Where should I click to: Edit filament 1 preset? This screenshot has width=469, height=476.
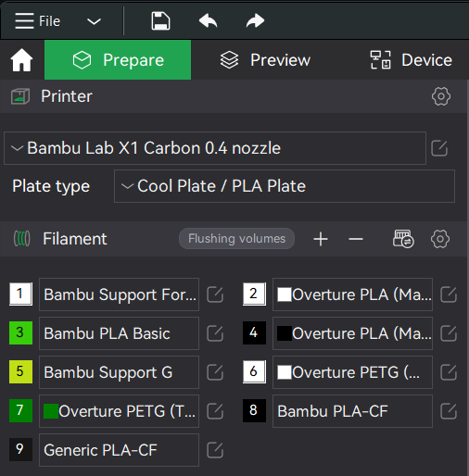pos(215,294)
